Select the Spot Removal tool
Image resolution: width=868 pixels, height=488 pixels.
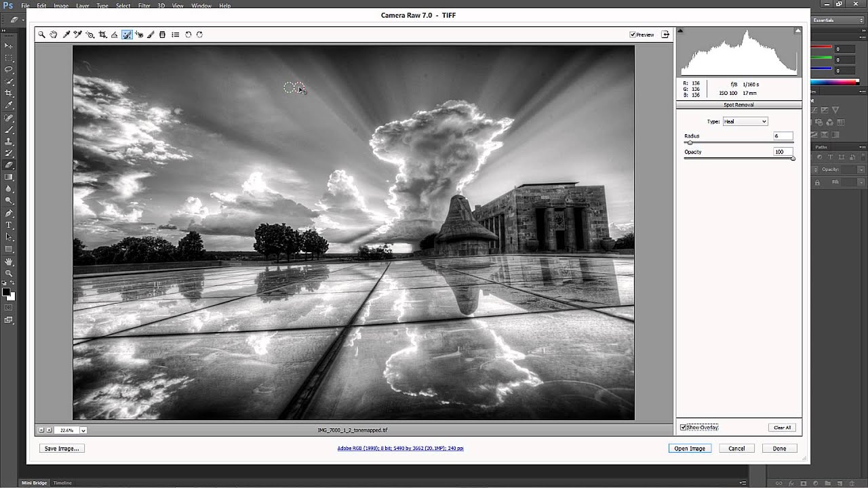point(127,35)
